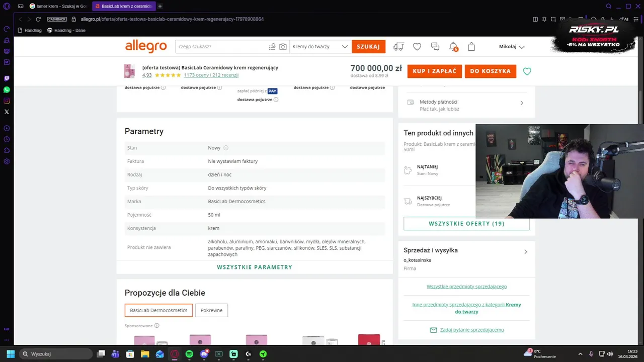The height and width of the screenshot is (362, 644).
Task: Click Zadaj pytanie sprzedającemu link
Action: coord(472,330)
